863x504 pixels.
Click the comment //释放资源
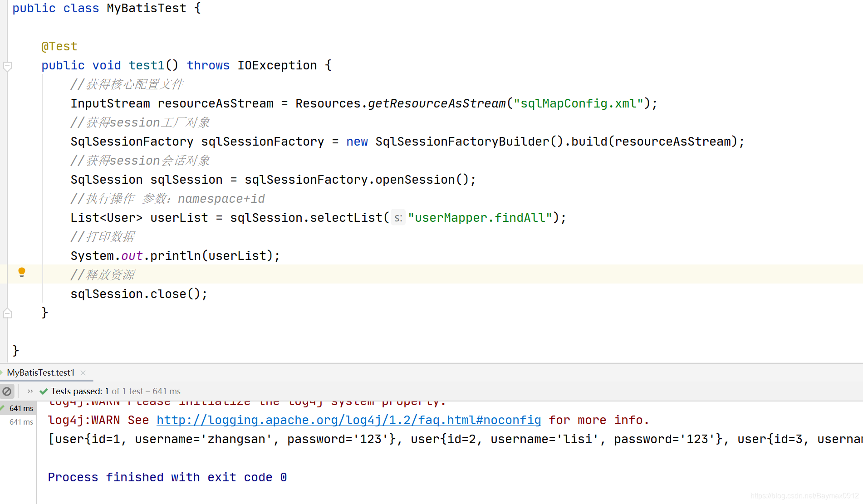[x=103, y=275]
